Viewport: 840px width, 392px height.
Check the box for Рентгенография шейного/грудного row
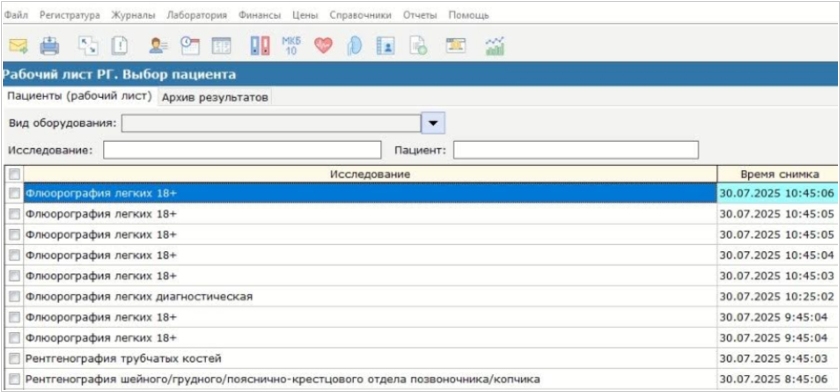click(x=14, y=379)
